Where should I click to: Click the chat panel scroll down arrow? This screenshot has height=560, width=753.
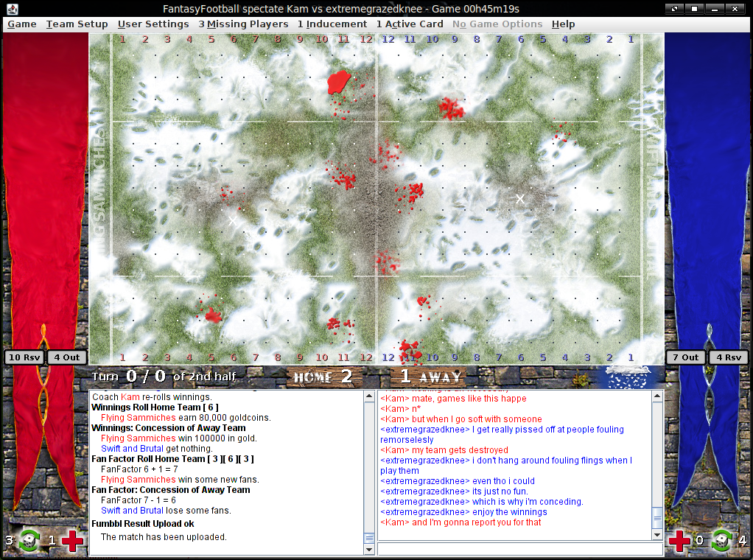click(x=657, y=534)
